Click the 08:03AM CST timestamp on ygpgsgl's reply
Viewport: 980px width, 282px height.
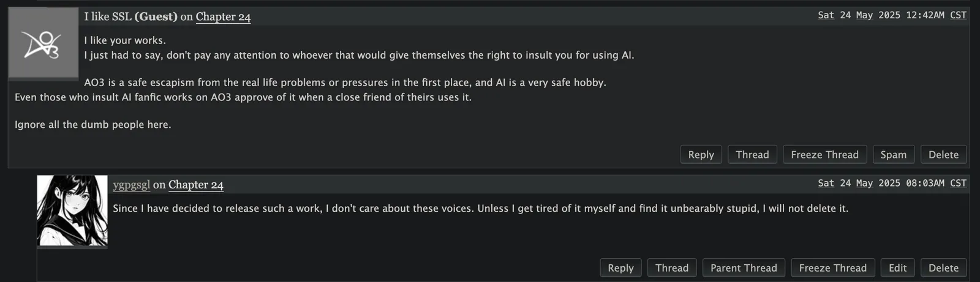point(892,183)
